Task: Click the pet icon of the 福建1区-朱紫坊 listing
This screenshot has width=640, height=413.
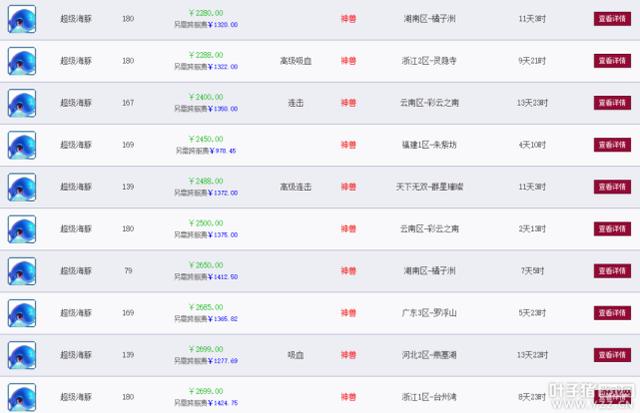Action: point(22,145)
